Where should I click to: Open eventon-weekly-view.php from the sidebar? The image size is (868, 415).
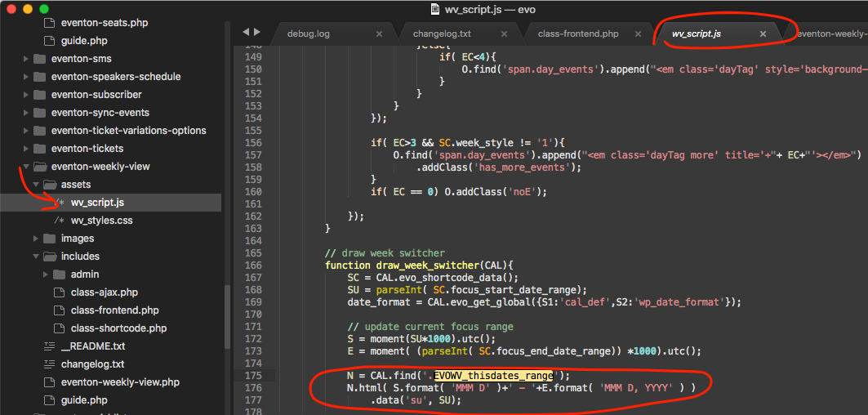coord(120,382)
